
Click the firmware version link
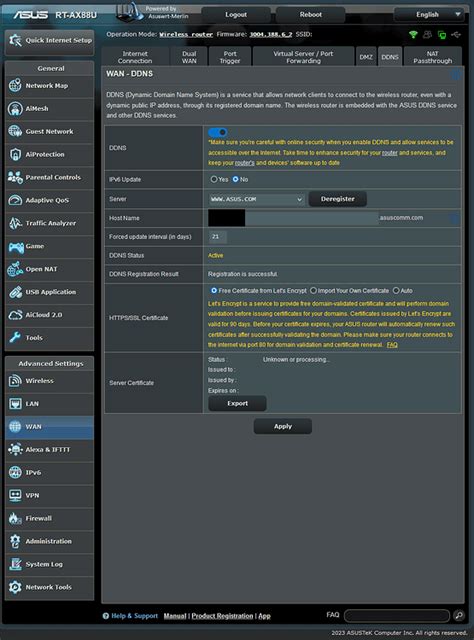(x=271, y=34)
